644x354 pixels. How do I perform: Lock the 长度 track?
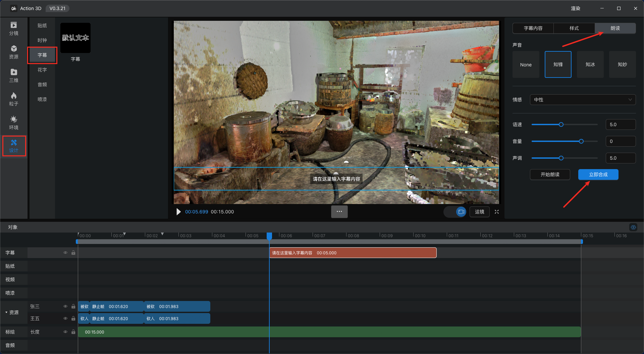tap(73, 332)
